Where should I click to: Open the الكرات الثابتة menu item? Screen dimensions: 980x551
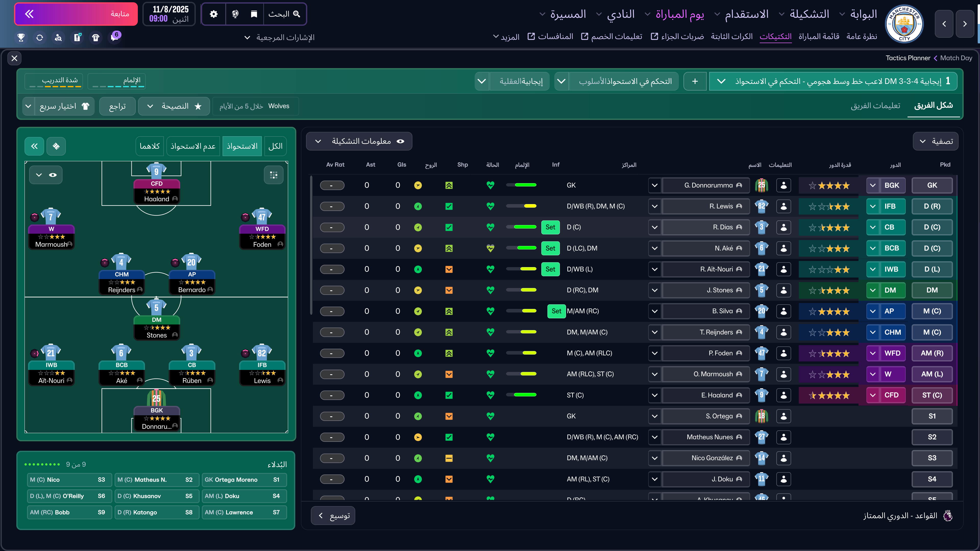tap(732, 36)
